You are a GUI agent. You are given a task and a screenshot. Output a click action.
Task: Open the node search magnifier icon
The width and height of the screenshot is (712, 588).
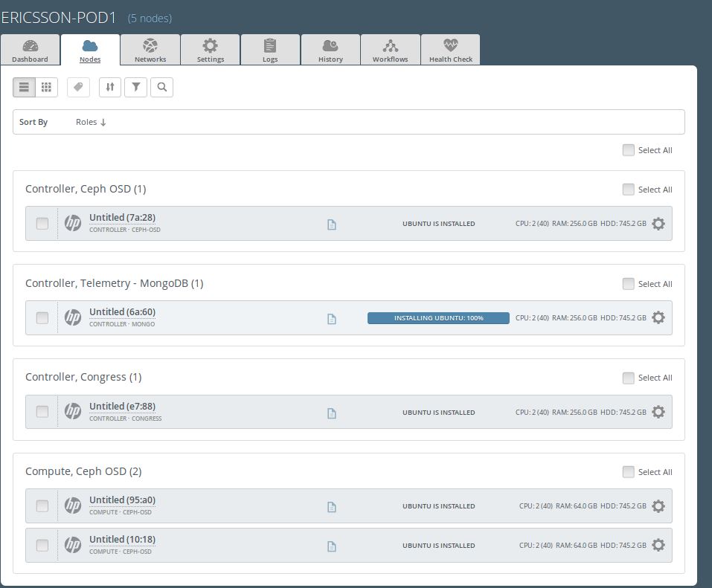click(161, 87)
